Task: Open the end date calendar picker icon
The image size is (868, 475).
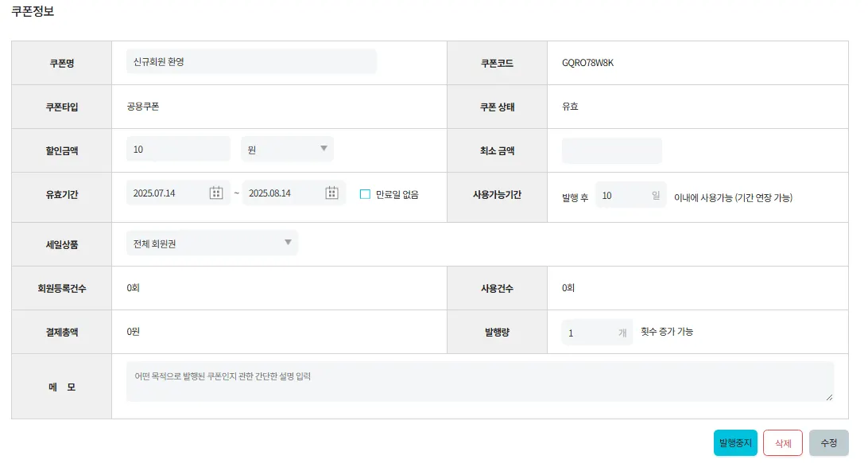Action: click(x=332, y=193)
